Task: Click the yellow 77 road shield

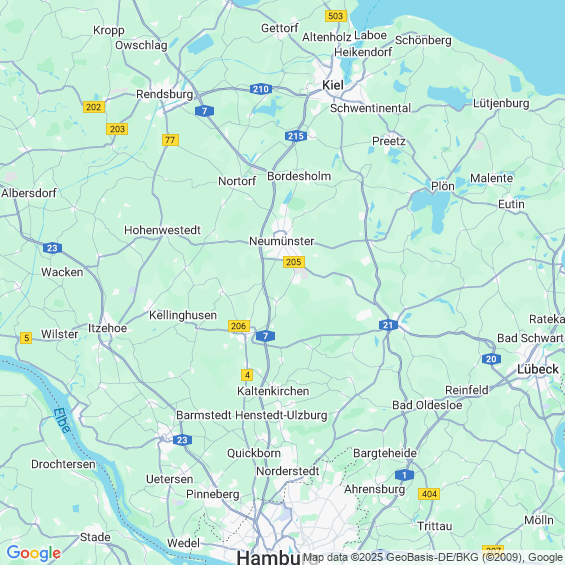Action: tap(170, 140)
